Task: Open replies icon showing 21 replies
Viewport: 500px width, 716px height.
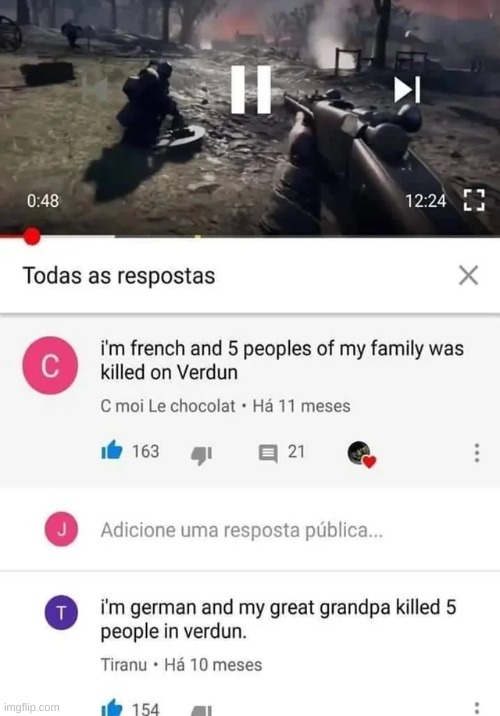Action: [268, 454]
